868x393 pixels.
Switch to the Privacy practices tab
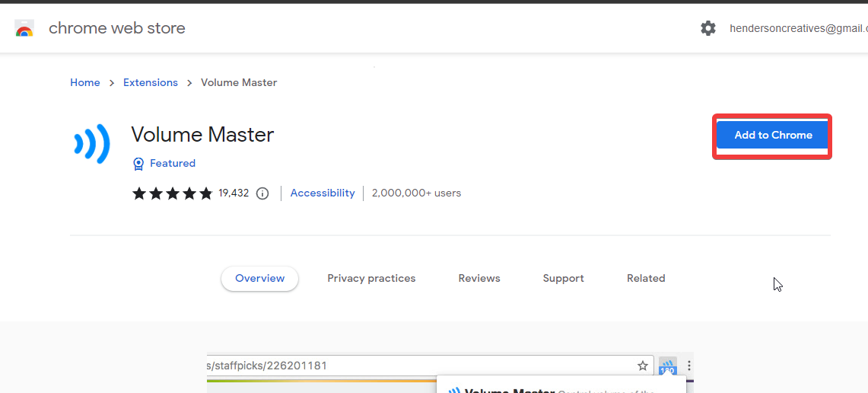tap(371, 278)
